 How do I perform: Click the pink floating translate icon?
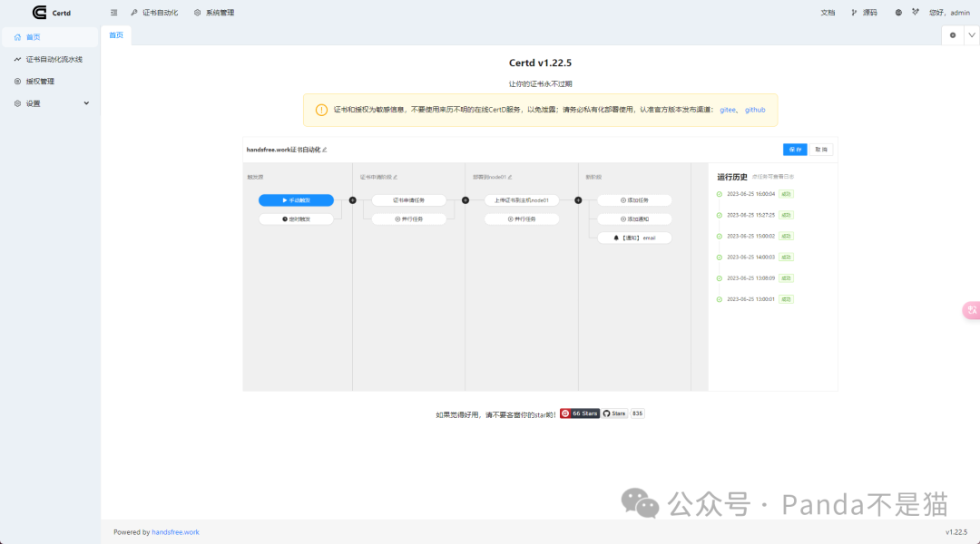tap(972, 310)
